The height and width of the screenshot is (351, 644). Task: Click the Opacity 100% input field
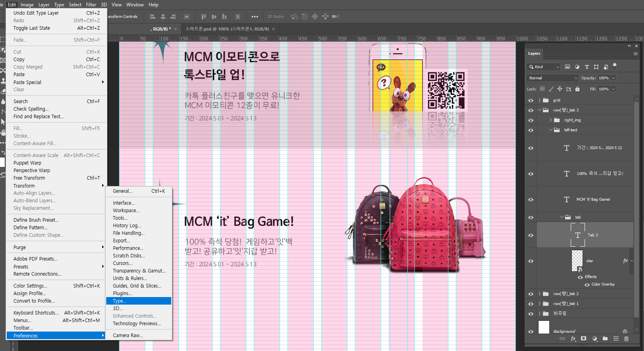point(604,78)
